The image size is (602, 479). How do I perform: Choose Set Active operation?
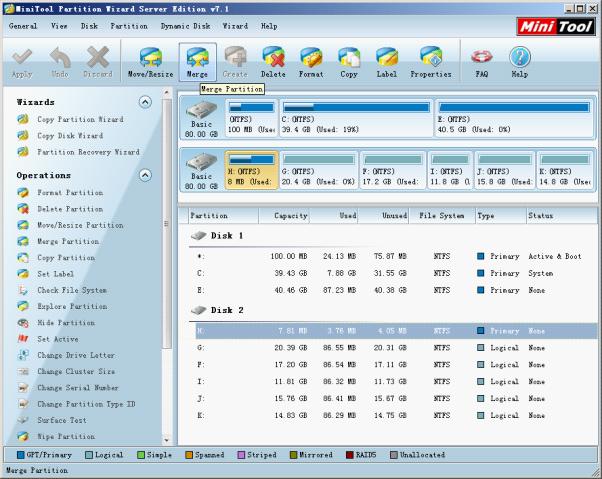pyautogui.click(x=48, y=339)
